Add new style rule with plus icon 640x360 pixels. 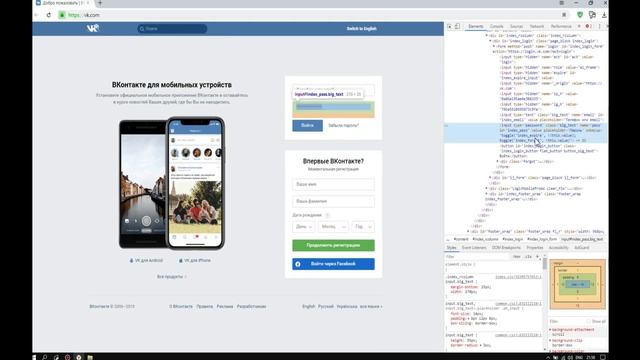(538, 257)
